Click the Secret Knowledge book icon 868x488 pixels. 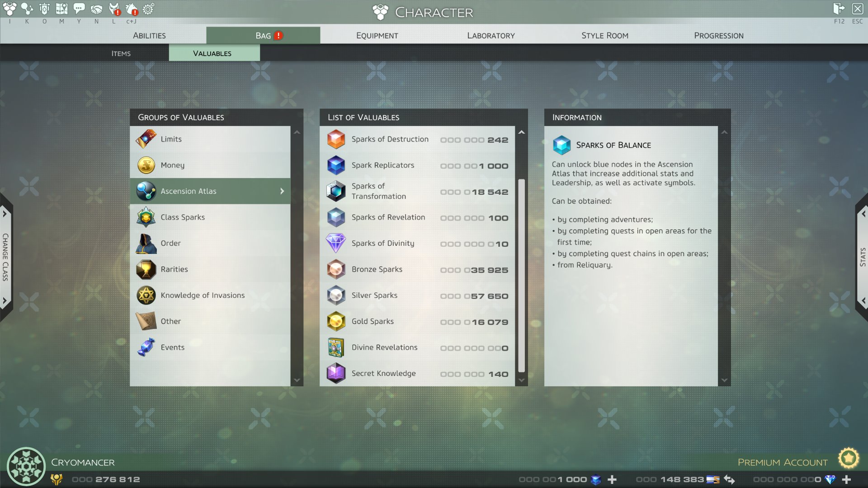click(336, 373)
